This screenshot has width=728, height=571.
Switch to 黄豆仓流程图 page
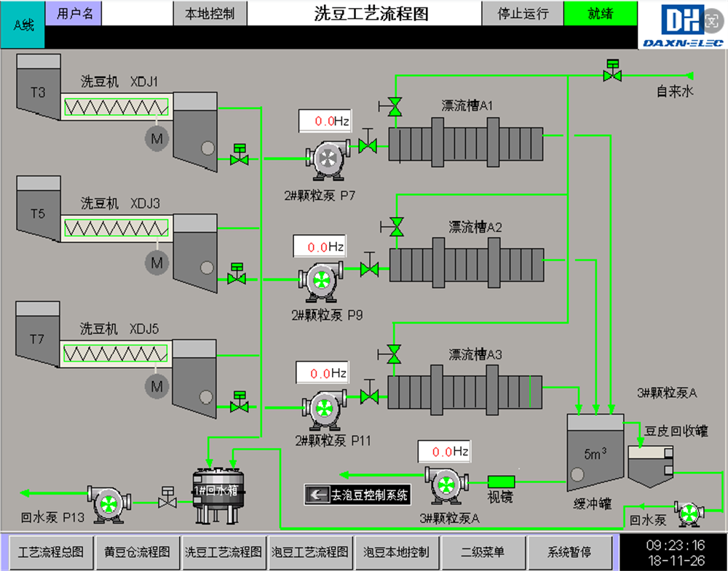[x=137, y=552]
